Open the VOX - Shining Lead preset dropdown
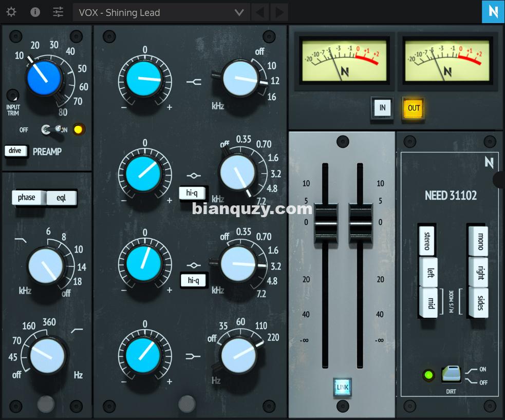This screenshot has height=420, width=505. 161,12
